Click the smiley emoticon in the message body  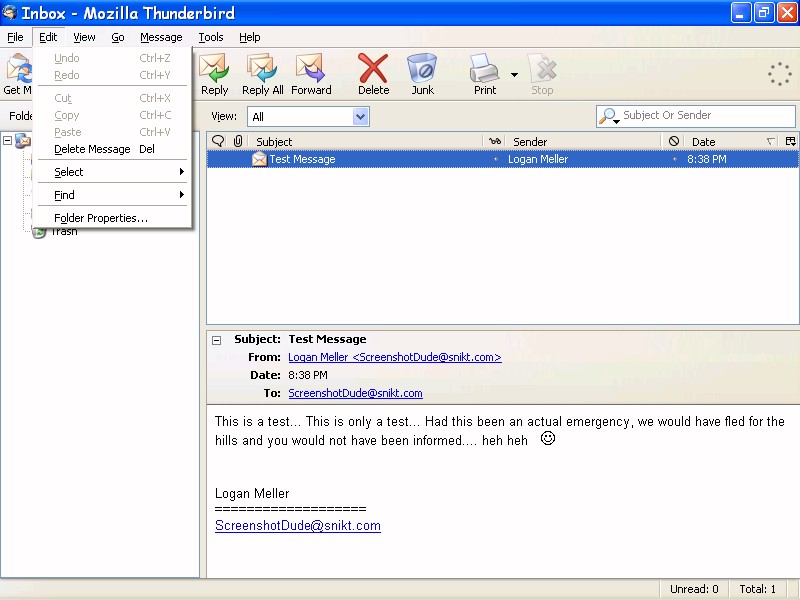pyautogui.click(x=547, y=438)
